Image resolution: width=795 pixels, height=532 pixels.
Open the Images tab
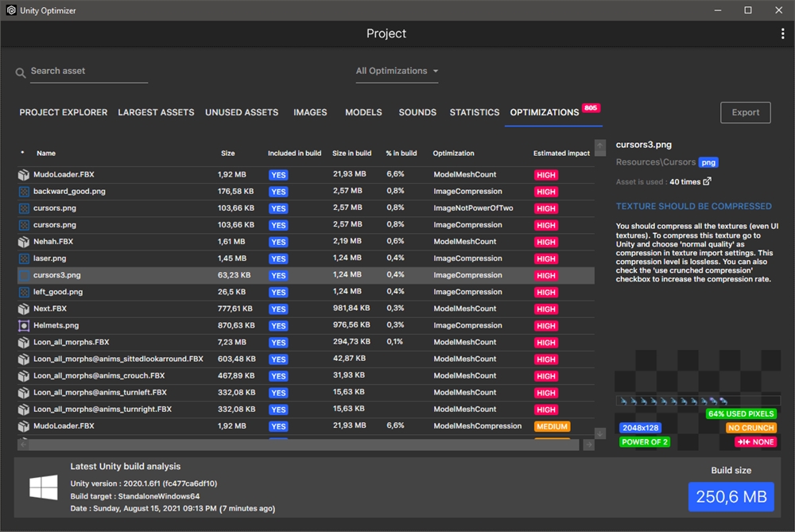click(x=310, y=112)
